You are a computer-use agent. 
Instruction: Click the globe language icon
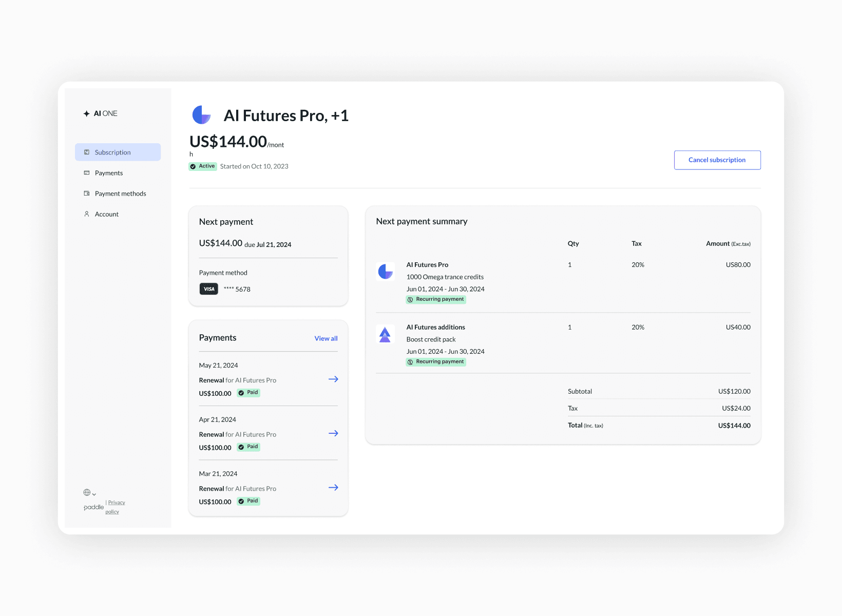pyautogui.click(x=87, y=492)
